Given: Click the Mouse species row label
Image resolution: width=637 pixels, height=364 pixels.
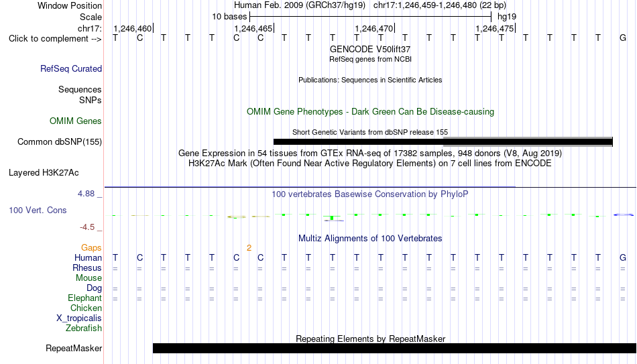Looking at the screenshot, I should click(x=89, y=278).
